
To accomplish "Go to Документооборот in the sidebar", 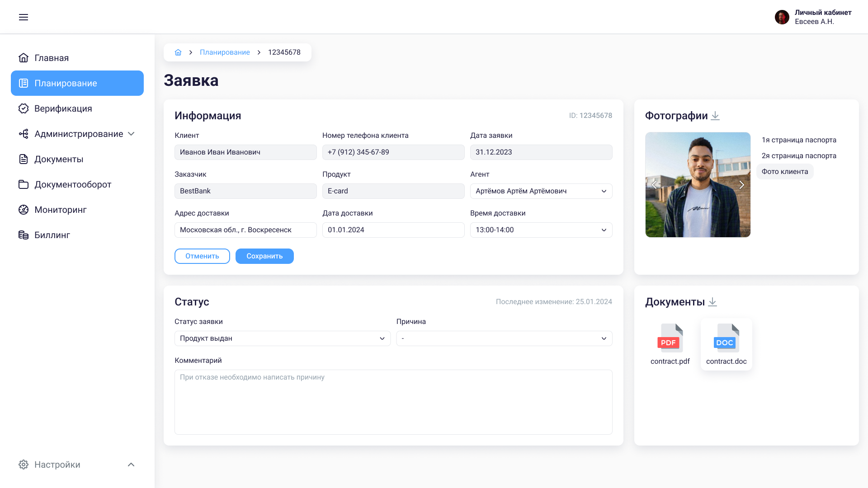I will pyautogui.click(x=73, y=184).
